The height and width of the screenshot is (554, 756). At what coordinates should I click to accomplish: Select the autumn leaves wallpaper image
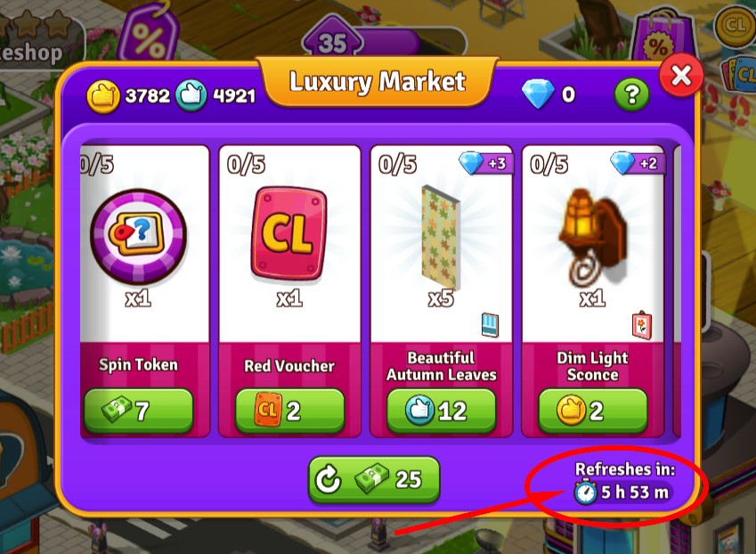pyautogui.click(x=441, y=238)
